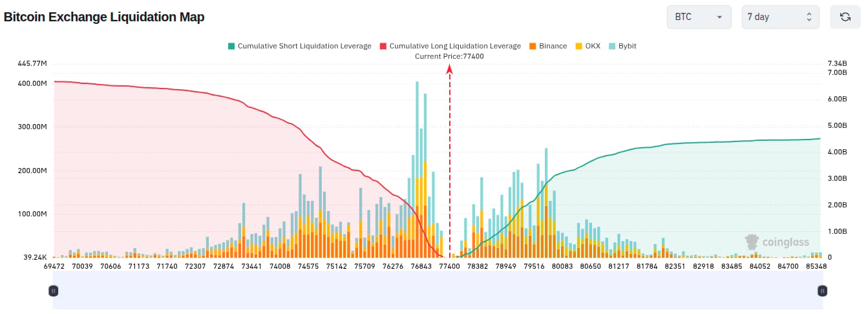Click the left zoom slider handle
The height and width of the screenshot is (314, 868).
click(54, 291)
